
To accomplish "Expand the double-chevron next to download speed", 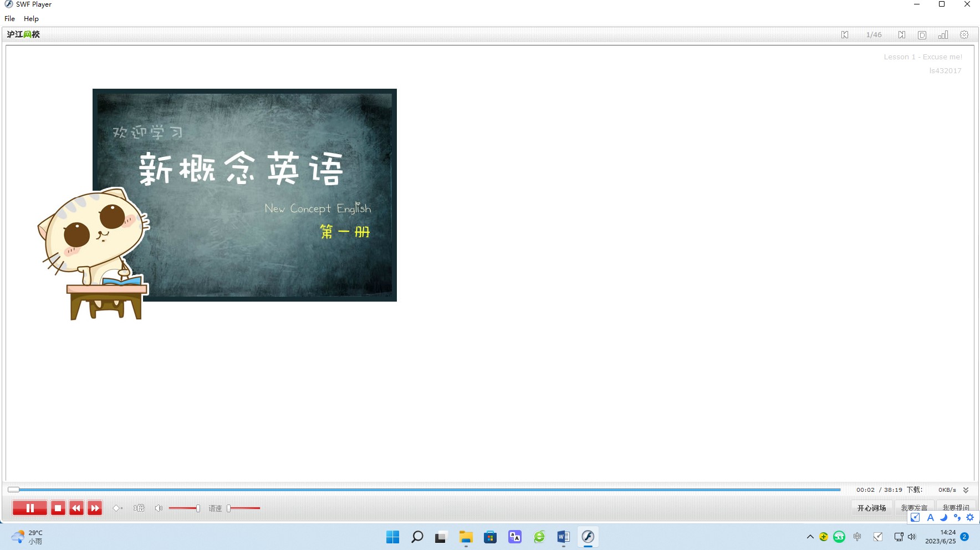I will tap(966, 490).
